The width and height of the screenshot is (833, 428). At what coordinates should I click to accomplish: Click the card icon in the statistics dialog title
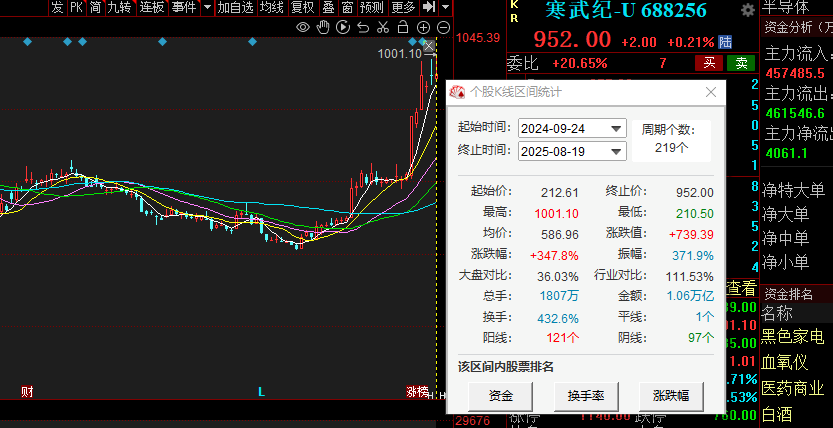coord(457,92)
